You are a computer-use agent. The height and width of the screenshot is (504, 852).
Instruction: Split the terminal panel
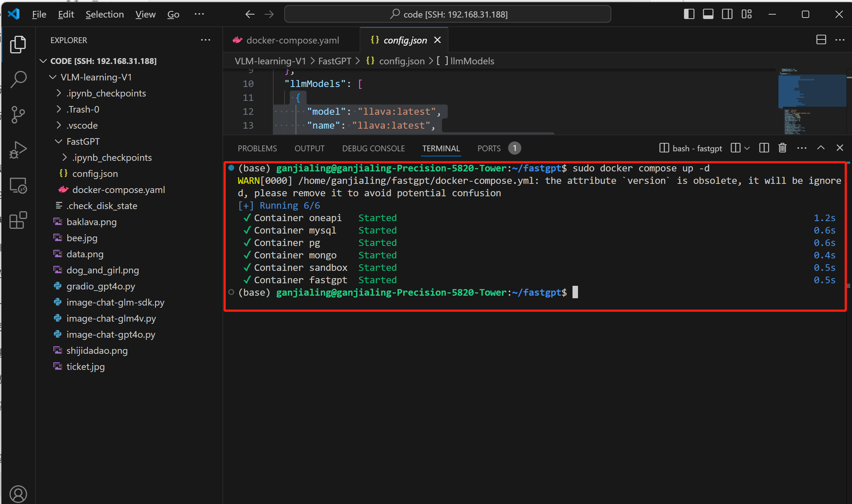point(764,148)
